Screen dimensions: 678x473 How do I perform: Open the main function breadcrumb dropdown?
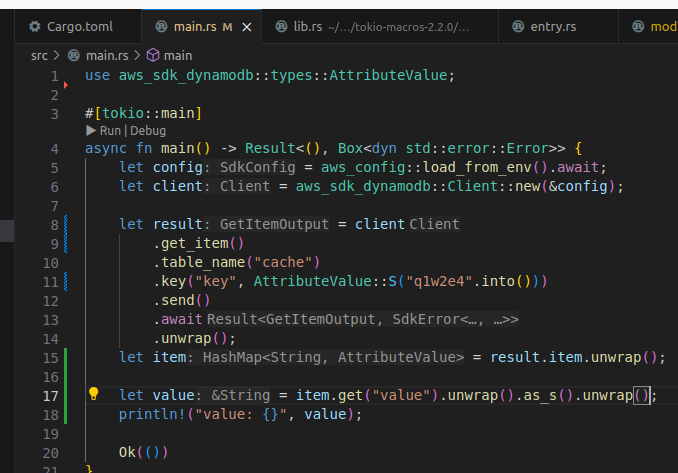[178, 55]
